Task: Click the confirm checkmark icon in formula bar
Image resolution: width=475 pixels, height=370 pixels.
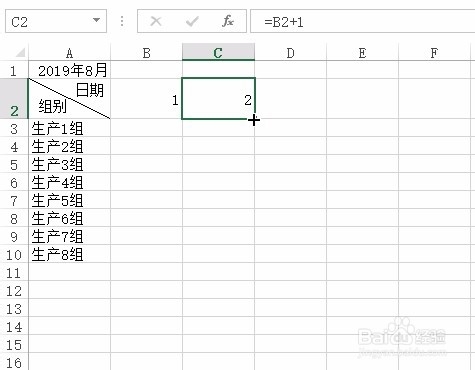Action: [192, 22]
